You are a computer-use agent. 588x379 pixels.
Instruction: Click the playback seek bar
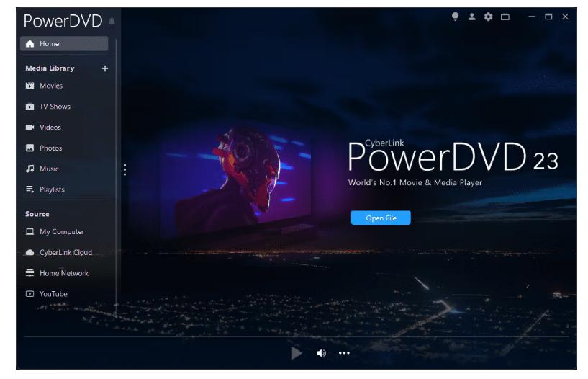point(295,336)
